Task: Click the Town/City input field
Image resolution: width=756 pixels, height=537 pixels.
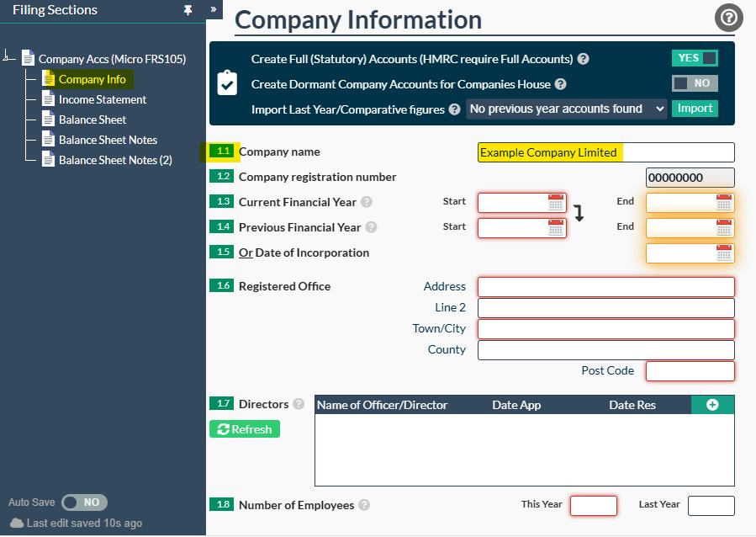Action: pos(606,329)
